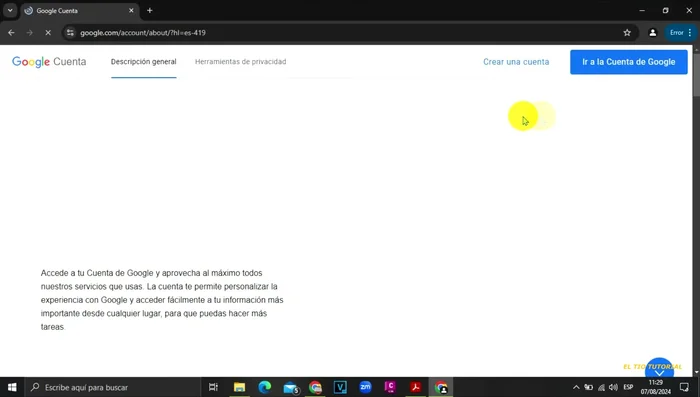Screen dimensions: 700x397
Task: Open the Chrome three-dot menu
Action: click(690, 33)
